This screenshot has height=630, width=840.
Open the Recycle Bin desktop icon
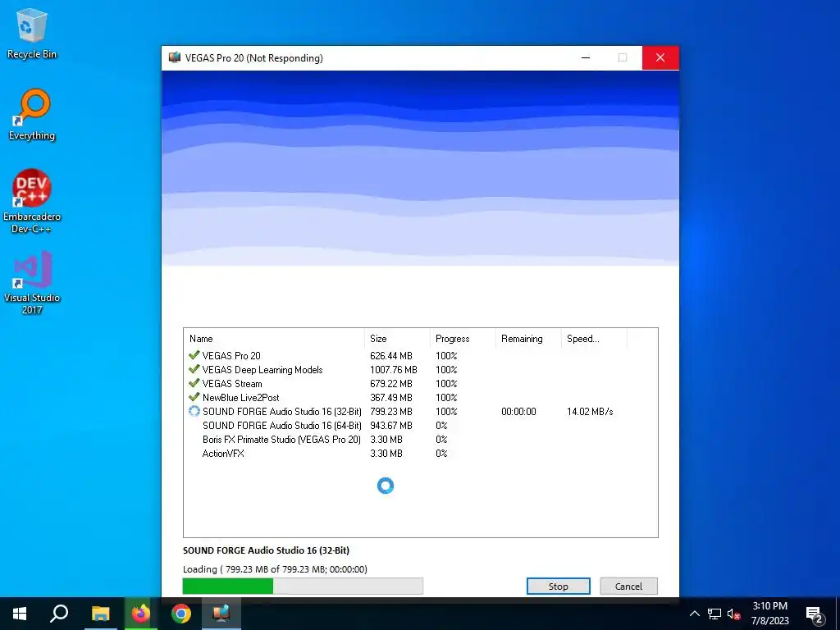pyautogui.click(x=32, y=33)
